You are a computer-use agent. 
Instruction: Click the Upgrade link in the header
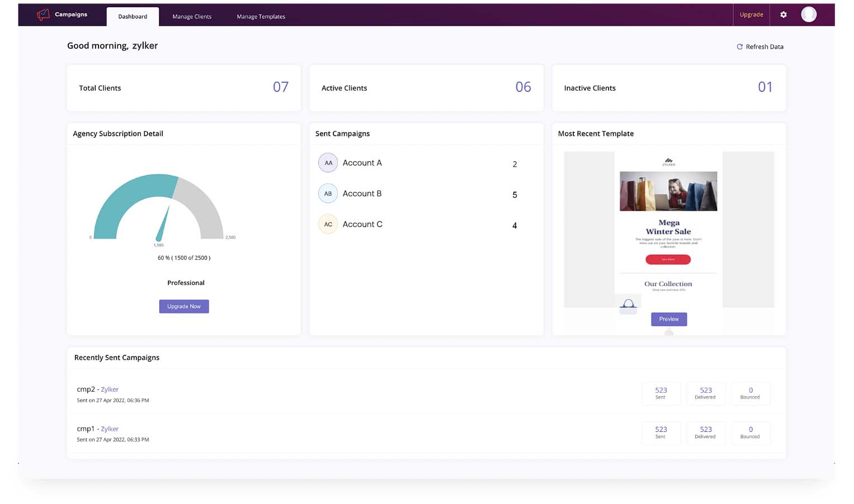coord(751,15)
